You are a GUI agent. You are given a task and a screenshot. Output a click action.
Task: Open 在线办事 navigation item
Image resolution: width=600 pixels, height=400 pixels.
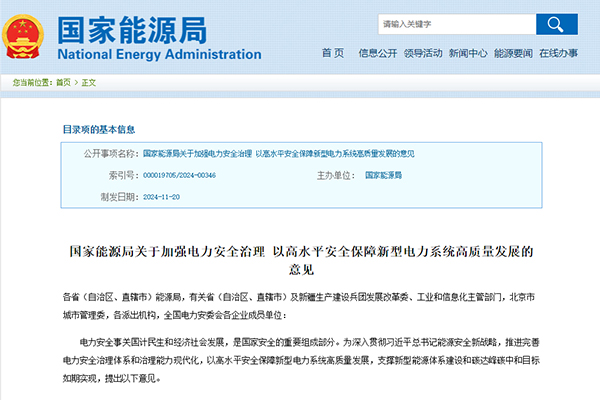tap(558, 52)
